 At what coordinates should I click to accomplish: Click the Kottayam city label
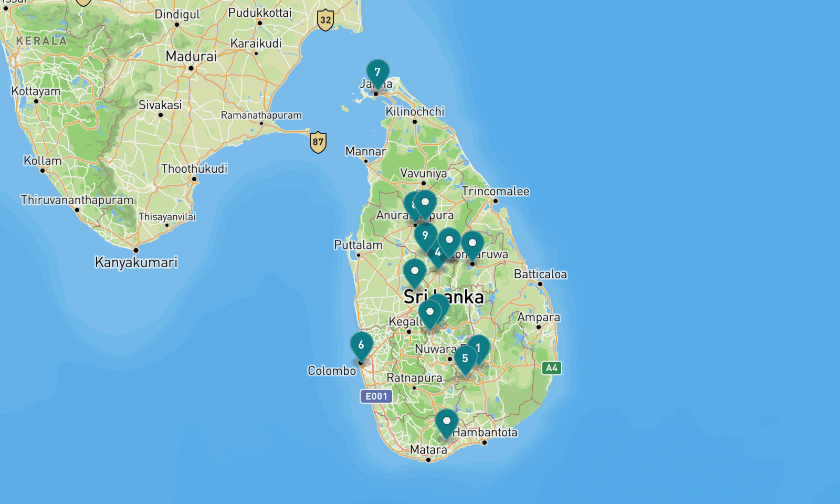(x=36, y=91)
